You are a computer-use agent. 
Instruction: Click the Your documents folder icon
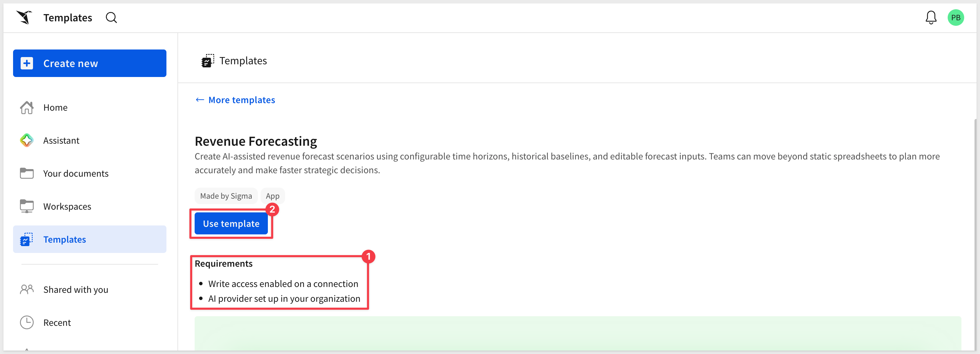[26, 173]
